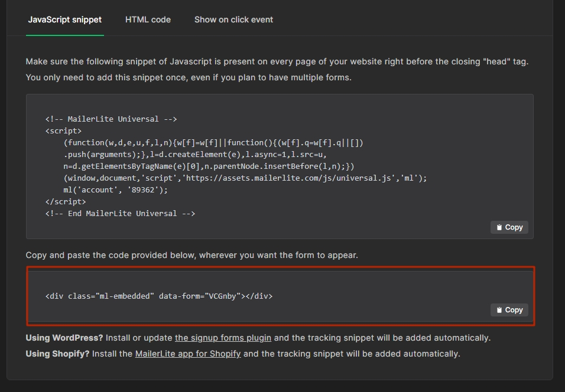Click the sentence "Copy and paste the code provided below"
Image resolution: width=565 pixels, height=392 pixels.
click(191, 255)
